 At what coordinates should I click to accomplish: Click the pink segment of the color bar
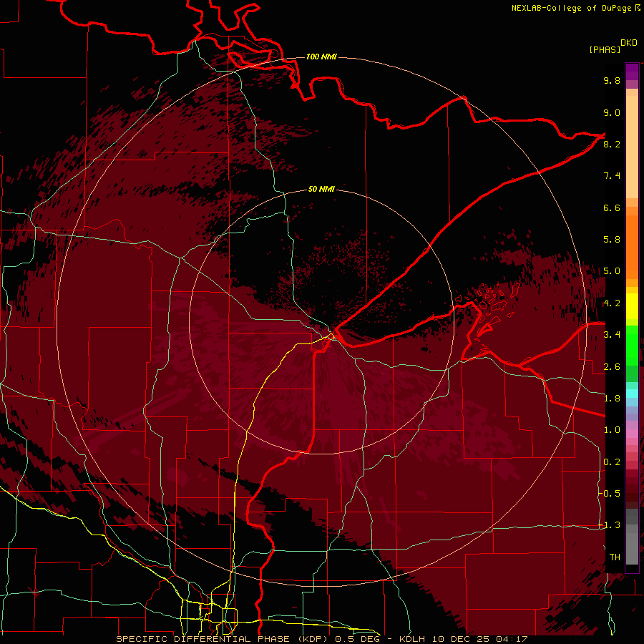(x=632, y=434)
